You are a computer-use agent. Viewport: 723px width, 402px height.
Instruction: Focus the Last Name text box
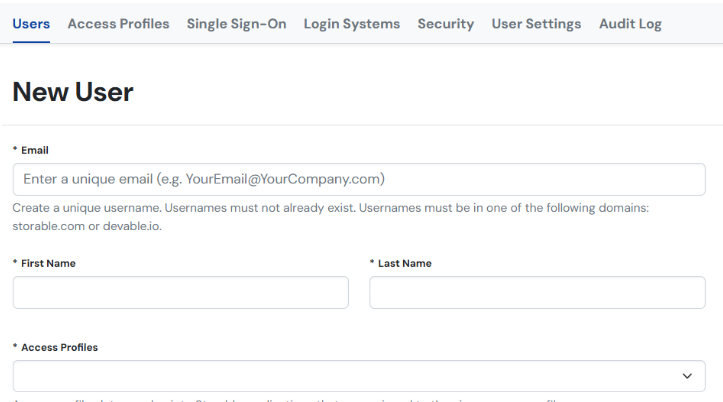(537, 293)
